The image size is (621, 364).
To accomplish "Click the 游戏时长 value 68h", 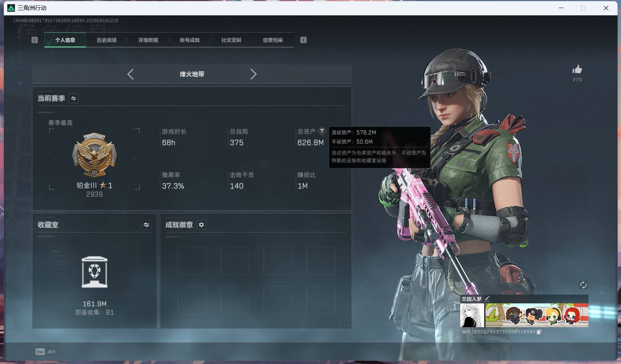I will click(x=168, y=143).
